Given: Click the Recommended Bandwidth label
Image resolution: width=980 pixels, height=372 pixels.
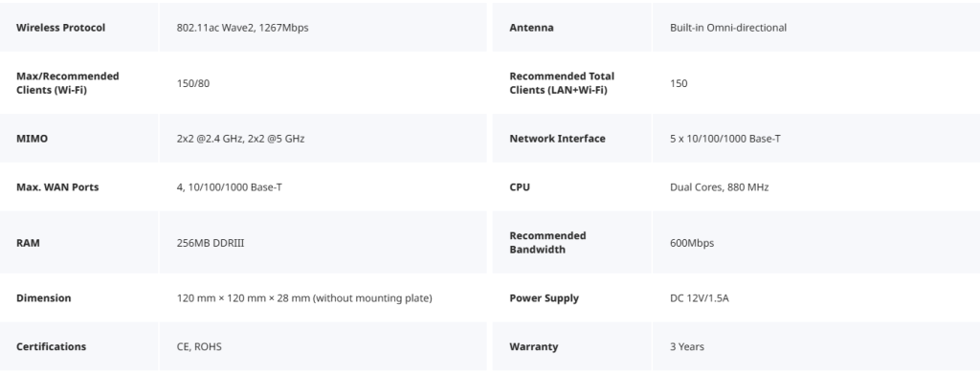Looking at the screenshot, I should pyautogui.click(x=547, y=242).
